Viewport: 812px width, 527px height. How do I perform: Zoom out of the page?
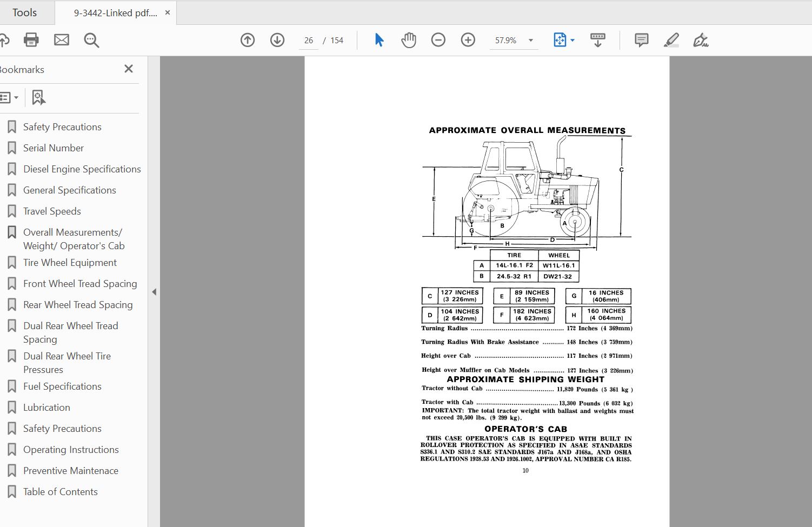click(x=438, y=39)
